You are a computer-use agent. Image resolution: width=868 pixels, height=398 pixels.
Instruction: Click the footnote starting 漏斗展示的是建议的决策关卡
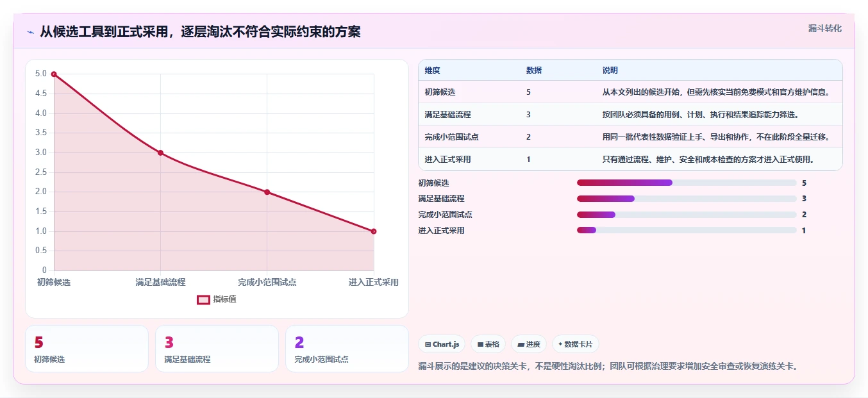608,366
